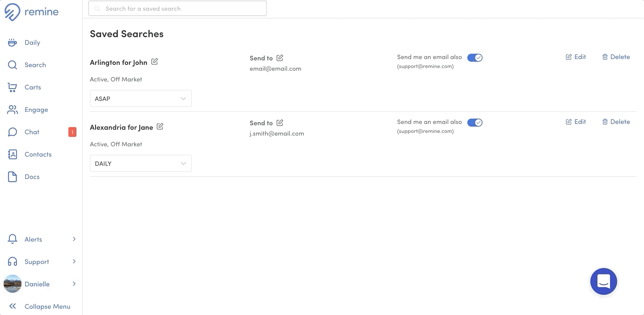Expand the Alerts submenu chevron
This screenshot has height=315, width=644.
(74, 239)
